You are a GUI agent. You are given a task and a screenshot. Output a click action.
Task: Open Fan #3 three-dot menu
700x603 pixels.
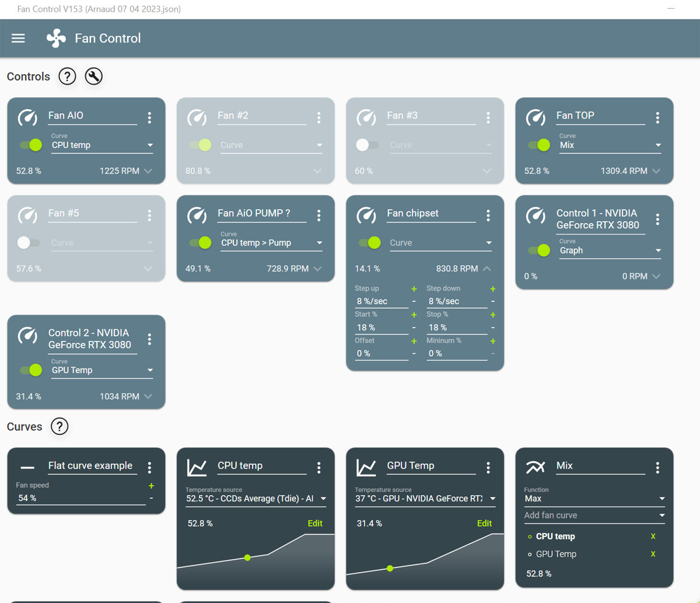tap(488, 117)
